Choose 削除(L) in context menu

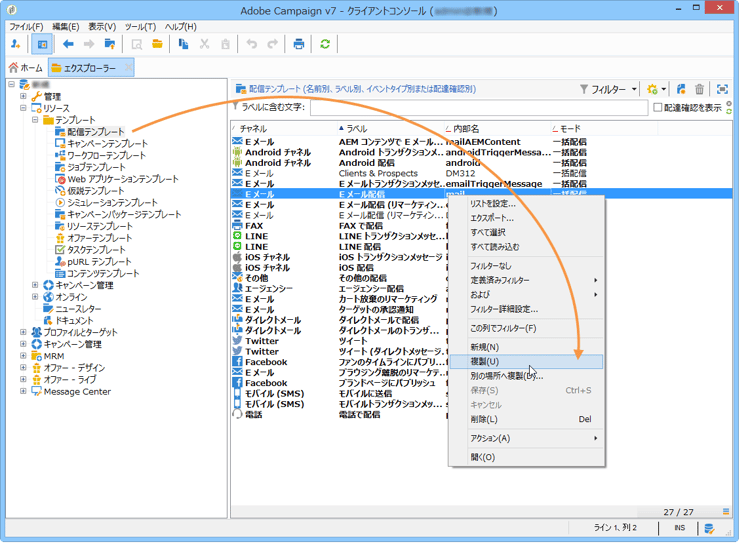[x=526, y=420]
